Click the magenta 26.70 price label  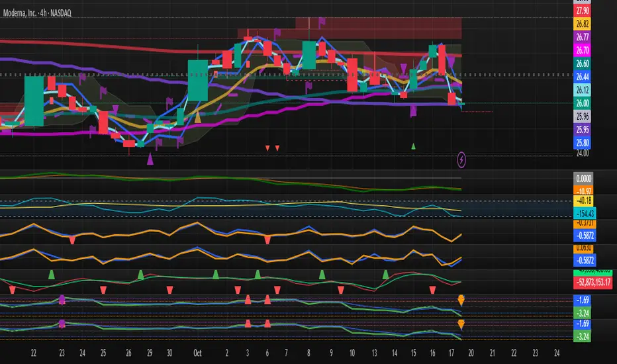click(x=583, y=50)
